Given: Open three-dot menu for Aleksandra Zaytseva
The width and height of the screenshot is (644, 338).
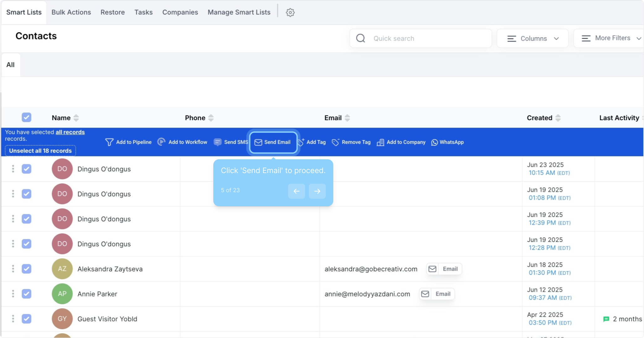Looking at the screenshot, I should (13, 269).
